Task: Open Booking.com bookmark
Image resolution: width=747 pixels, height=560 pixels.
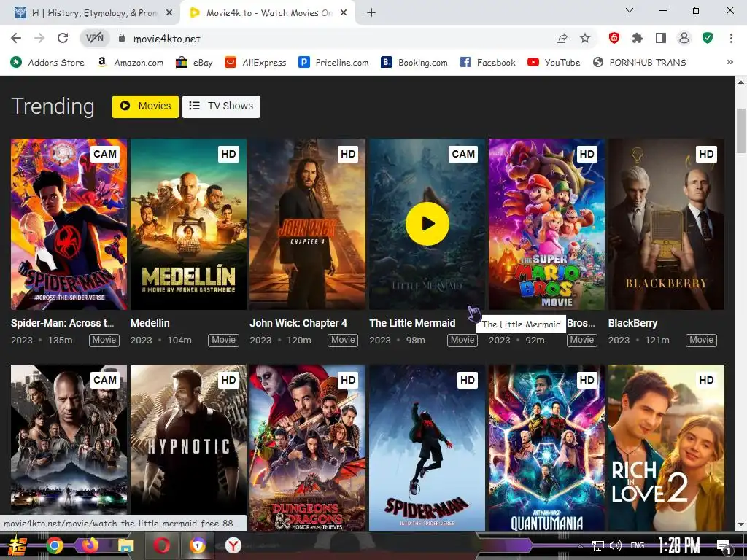Action: pos(414,63)
